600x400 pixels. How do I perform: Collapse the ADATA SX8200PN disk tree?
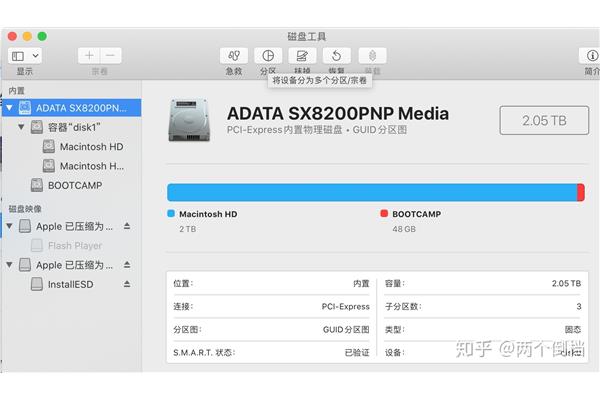point(10,108)
